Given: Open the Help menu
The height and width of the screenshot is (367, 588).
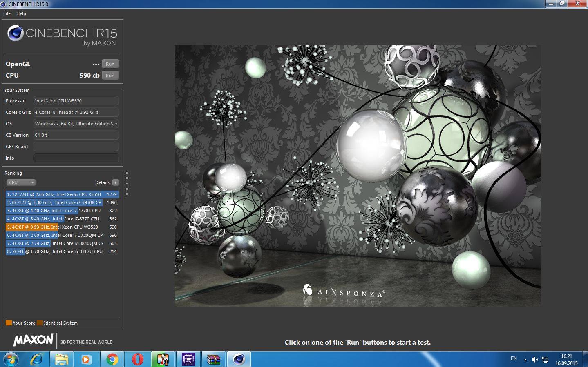Looking at the screenshot, I should click(x=21, y=13).
